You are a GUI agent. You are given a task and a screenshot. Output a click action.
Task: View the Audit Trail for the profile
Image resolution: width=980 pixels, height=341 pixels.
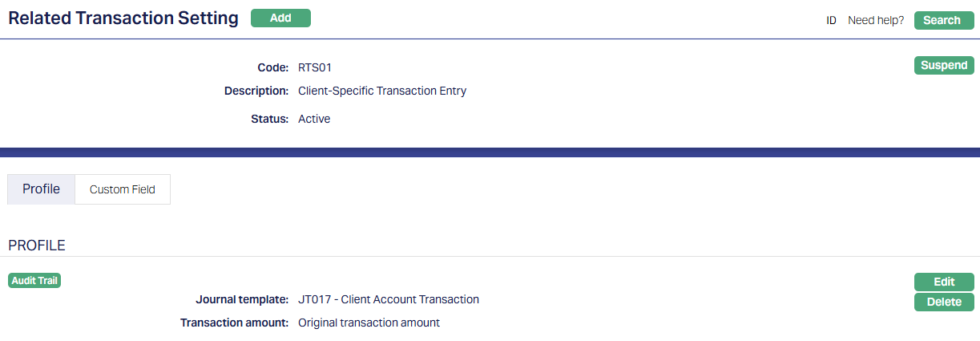34,280
